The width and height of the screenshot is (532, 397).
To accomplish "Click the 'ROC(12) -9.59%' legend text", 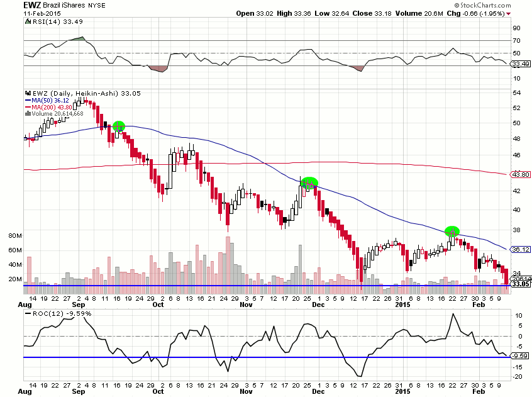I will [x=62, y=314].
